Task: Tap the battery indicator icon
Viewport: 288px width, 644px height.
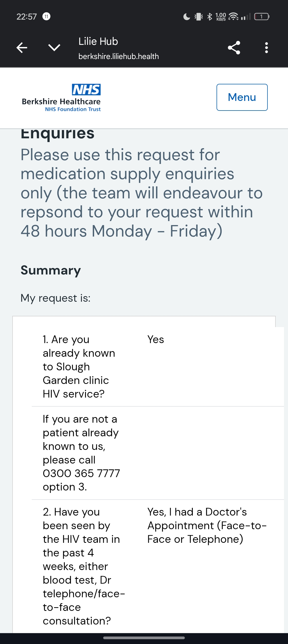Action: (261, 17)
